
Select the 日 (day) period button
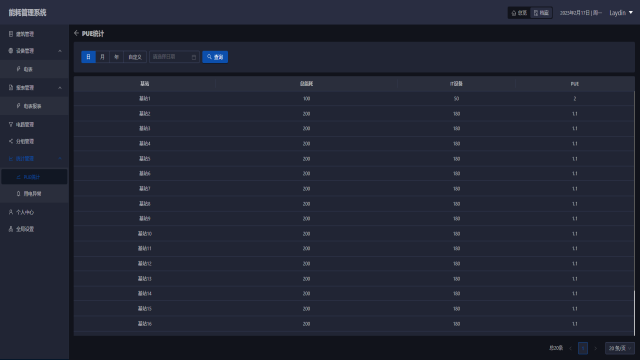pyautogui.click(x=88, y=57)
